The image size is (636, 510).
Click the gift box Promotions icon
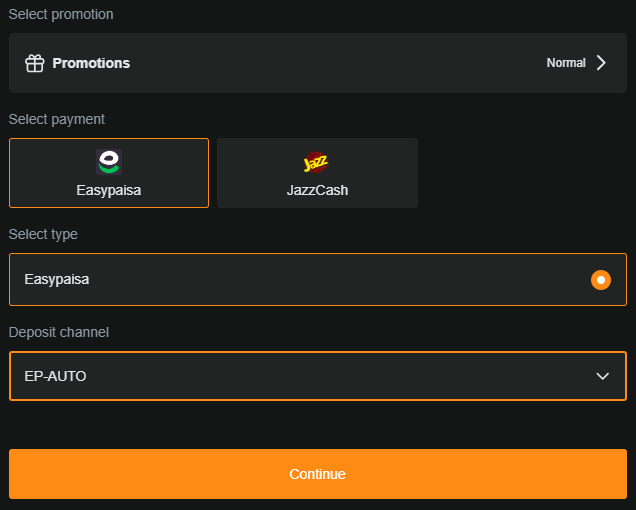pyautogui.click(x=34, y=63)
